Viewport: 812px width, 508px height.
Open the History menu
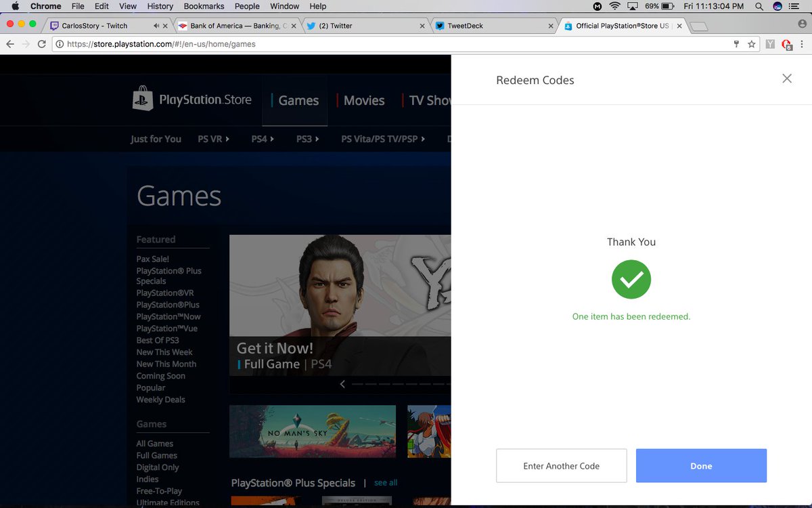coord(160,6)
